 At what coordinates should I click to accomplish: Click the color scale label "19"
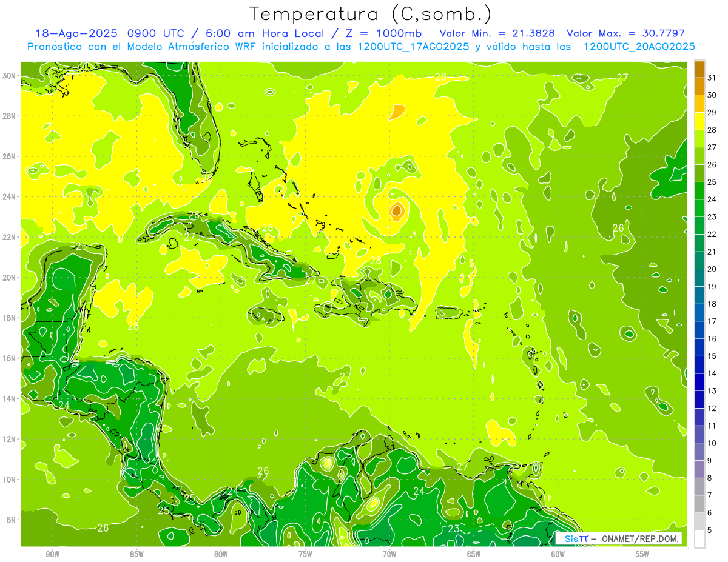click(x=712, y=287)
